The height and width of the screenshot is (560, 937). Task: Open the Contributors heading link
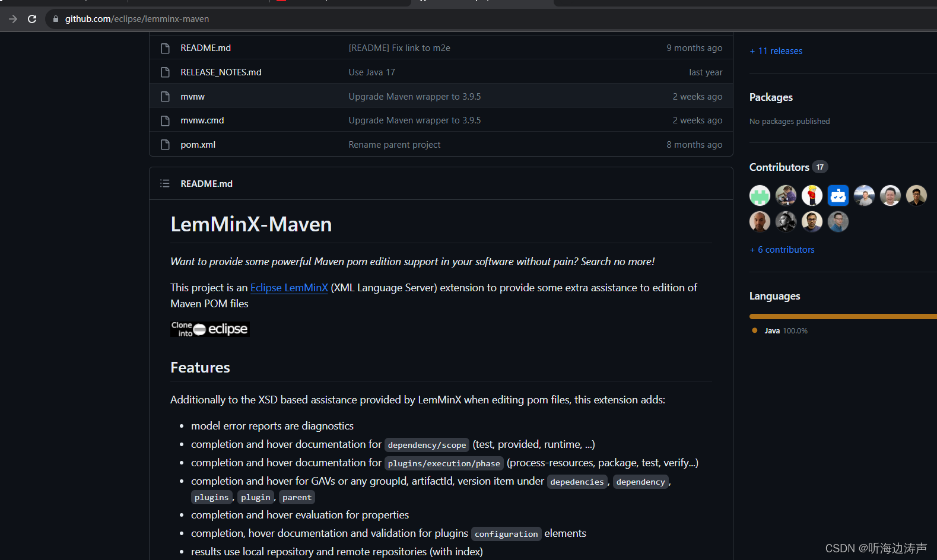(779, 167)
